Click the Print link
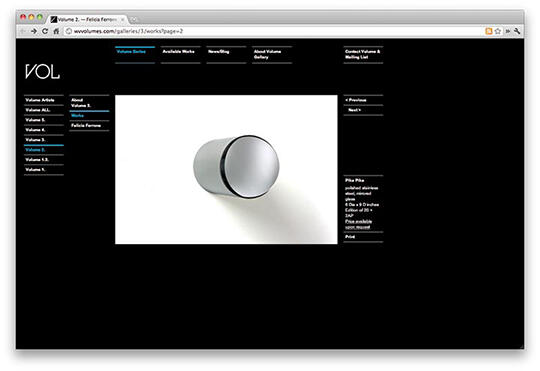This screenshot has height=371, width=540. click(x=350, y=237)
